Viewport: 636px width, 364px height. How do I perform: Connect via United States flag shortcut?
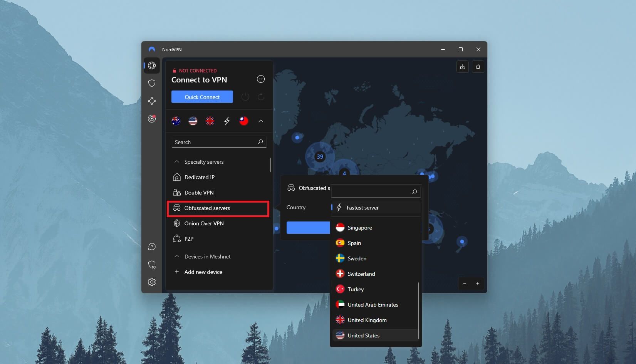point(193,121)
